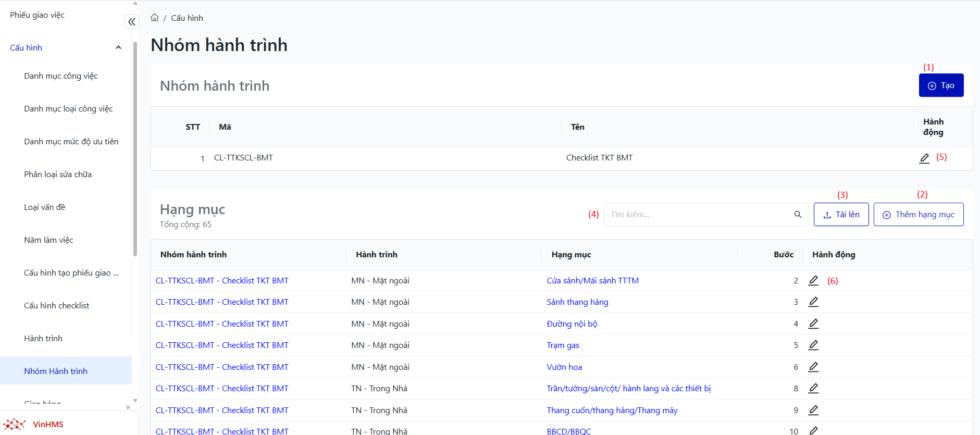Go to Cấu hình checklist page
The image size is (980, 435).
click(57, 306)
